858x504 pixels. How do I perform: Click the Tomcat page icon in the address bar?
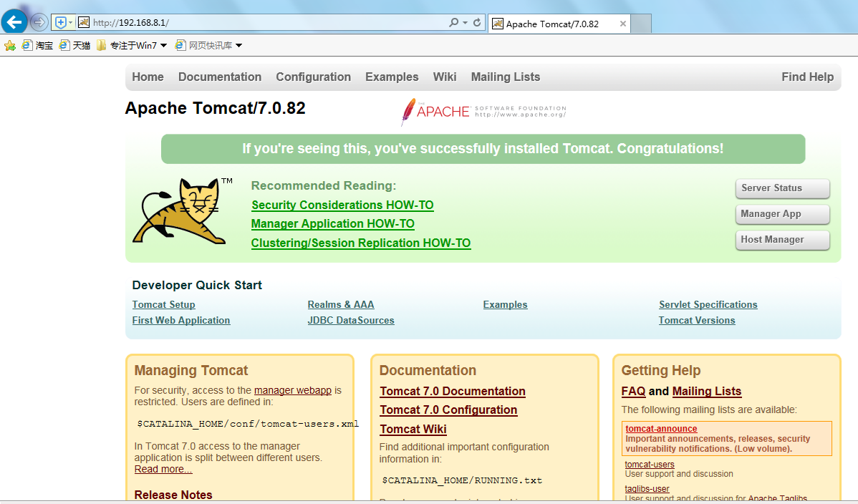(84, 22)
